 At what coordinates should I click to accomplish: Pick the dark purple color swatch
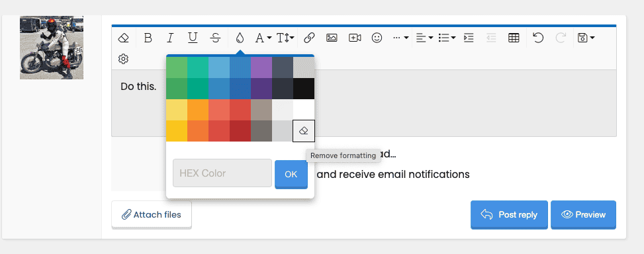pyautogui.click(x=261, y=89)
